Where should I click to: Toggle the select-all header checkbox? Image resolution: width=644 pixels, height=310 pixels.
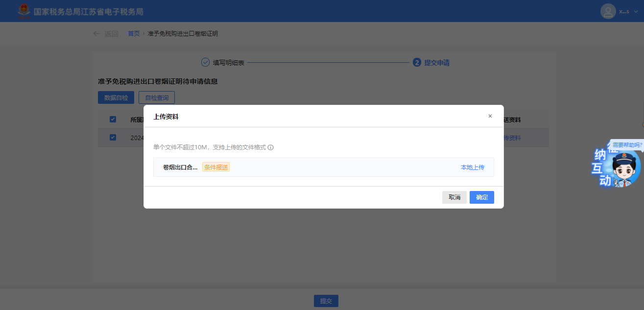pos(113,119)
